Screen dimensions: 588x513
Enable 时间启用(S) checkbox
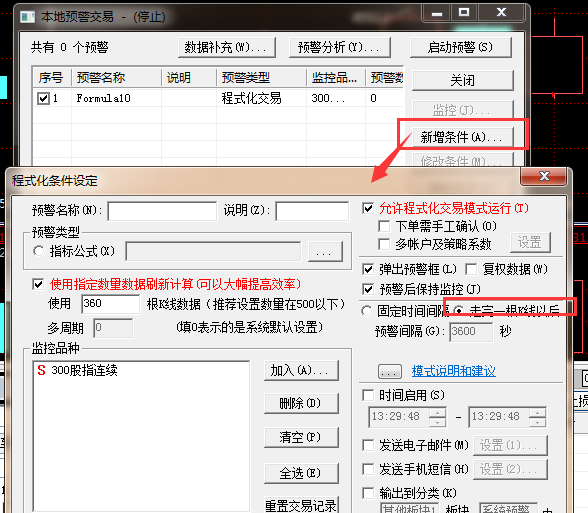click(x=368, y=395)
